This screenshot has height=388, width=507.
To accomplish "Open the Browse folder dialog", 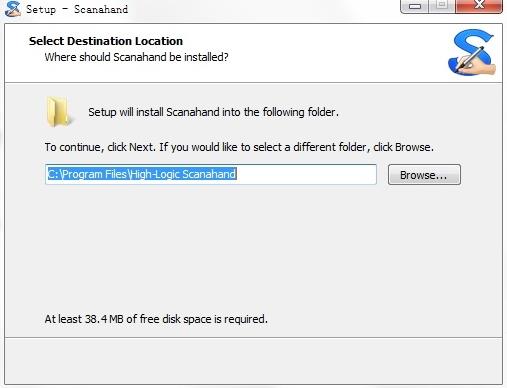I will (x=424, y=174).
